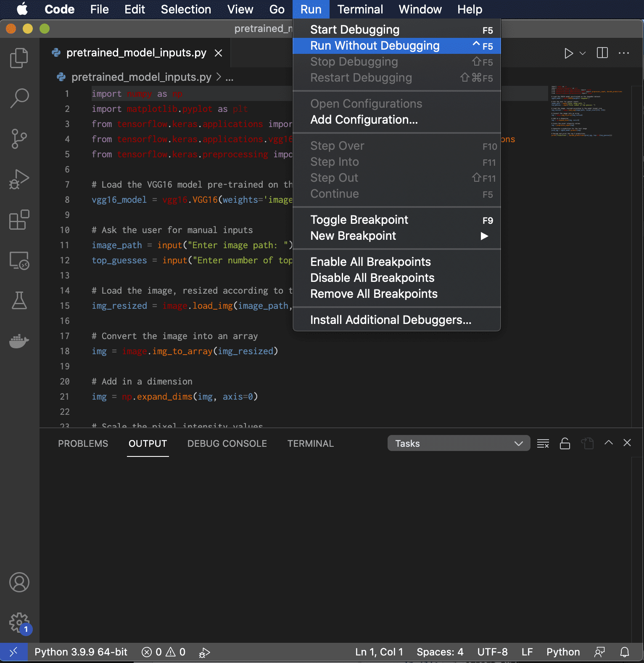Close the bottom panel
The height and width of the screenshot is (663, 644).
tap(627, 443)
